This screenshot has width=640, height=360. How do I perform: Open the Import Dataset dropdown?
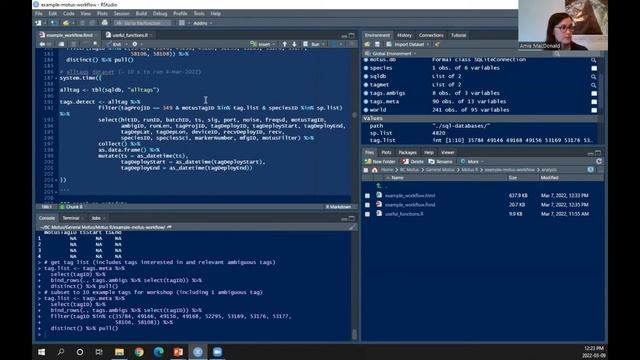407,44
